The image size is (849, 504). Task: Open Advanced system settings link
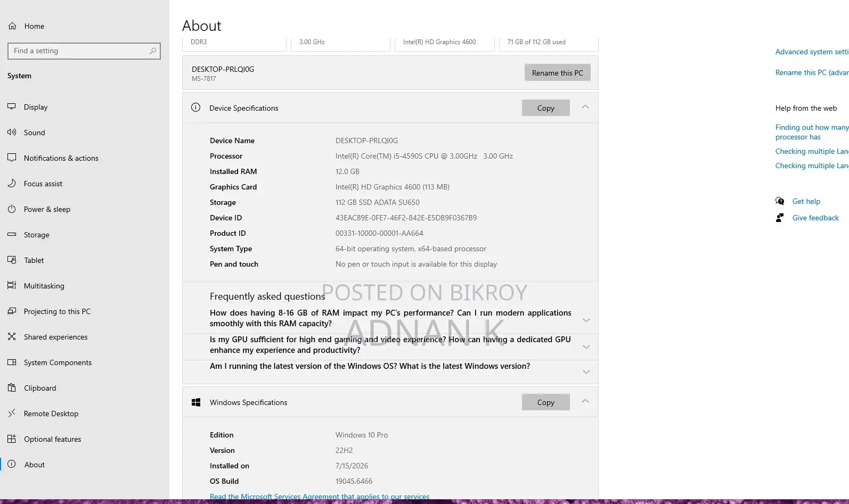click(812, 52)
